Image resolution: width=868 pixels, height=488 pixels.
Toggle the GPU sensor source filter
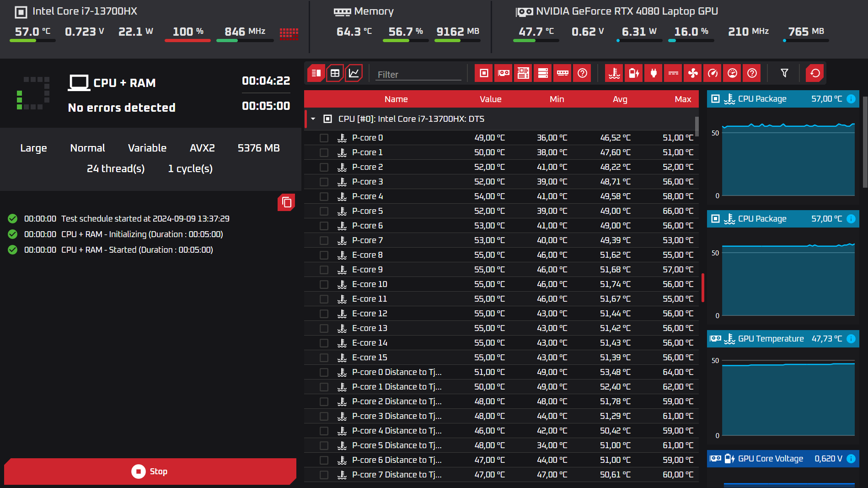click(504, 73)
